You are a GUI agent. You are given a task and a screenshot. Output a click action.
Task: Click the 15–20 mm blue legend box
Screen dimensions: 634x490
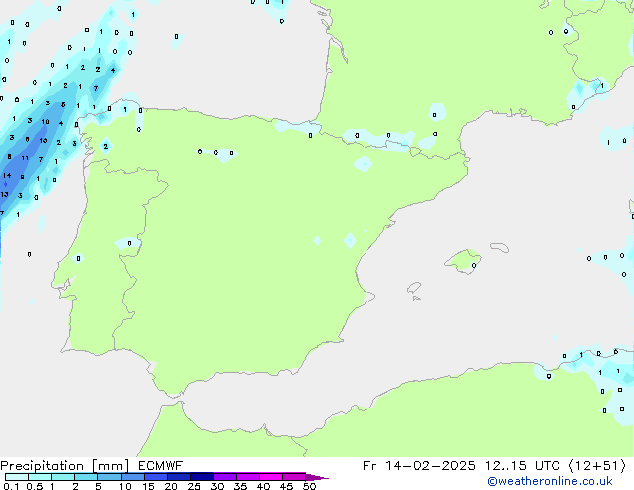[x=156, y=477]
